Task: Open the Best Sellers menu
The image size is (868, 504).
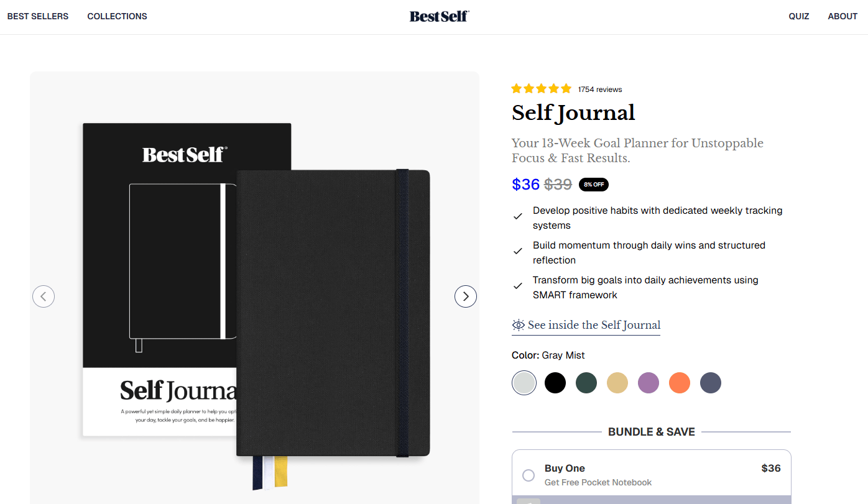Action: click(38, 16)
